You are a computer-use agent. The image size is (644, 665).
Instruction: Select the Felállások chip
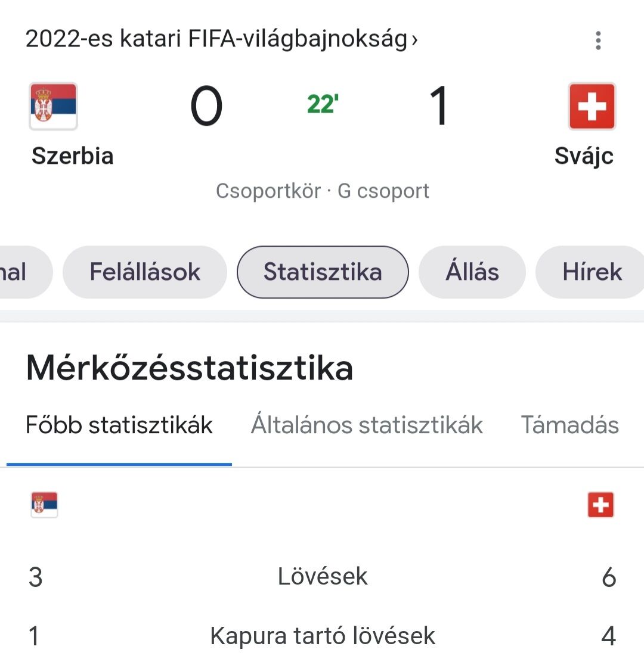[x=145, y=272]
